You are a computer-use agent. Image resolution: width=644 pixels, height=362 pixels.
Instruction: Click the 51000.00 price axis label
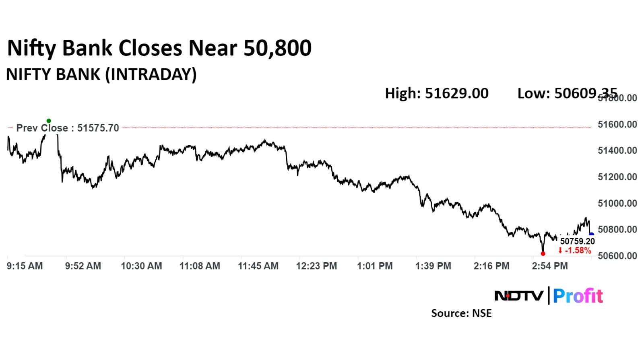617,203
